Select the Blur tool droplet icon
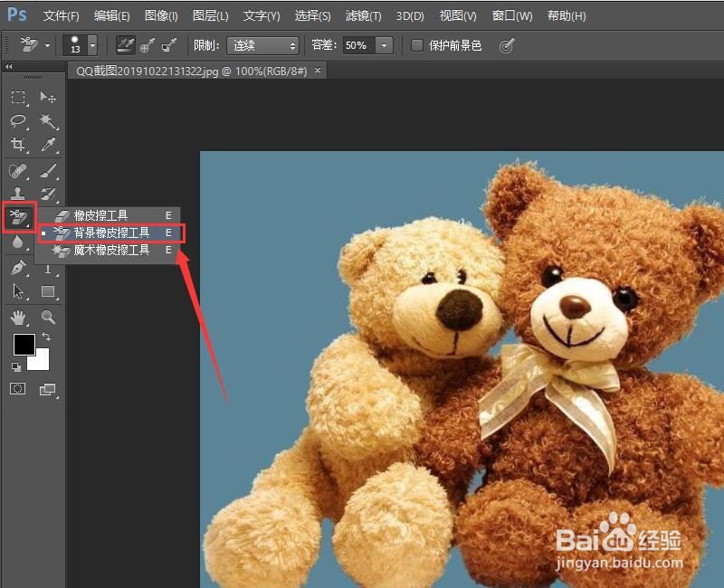 coord(17,242)
